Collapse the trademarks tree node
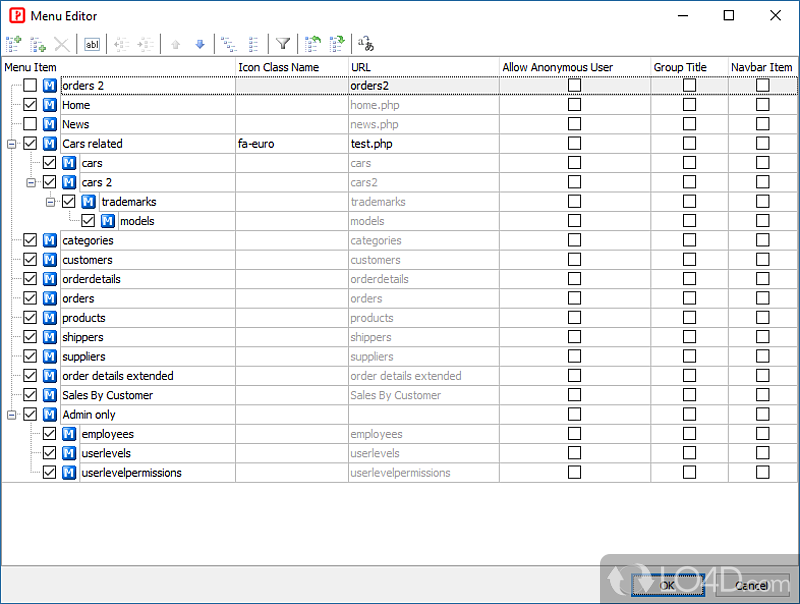The height and width of the screenshot is (604, 800). (50, 202)
